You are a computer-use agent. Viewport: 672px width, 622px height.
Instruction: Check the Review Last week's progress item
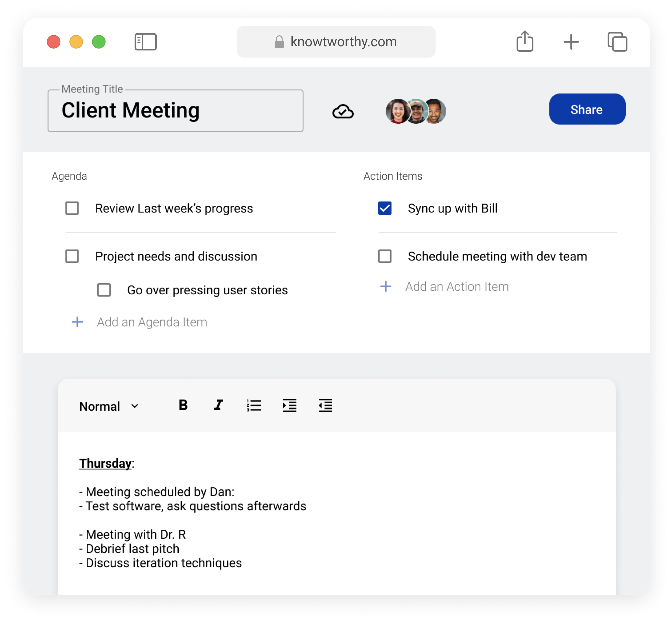[x=72, y=208]
